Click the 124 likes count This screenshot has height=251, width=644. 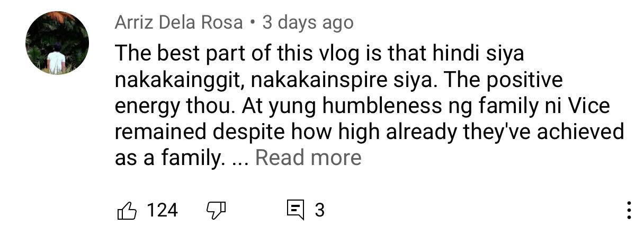click(162, 211)
